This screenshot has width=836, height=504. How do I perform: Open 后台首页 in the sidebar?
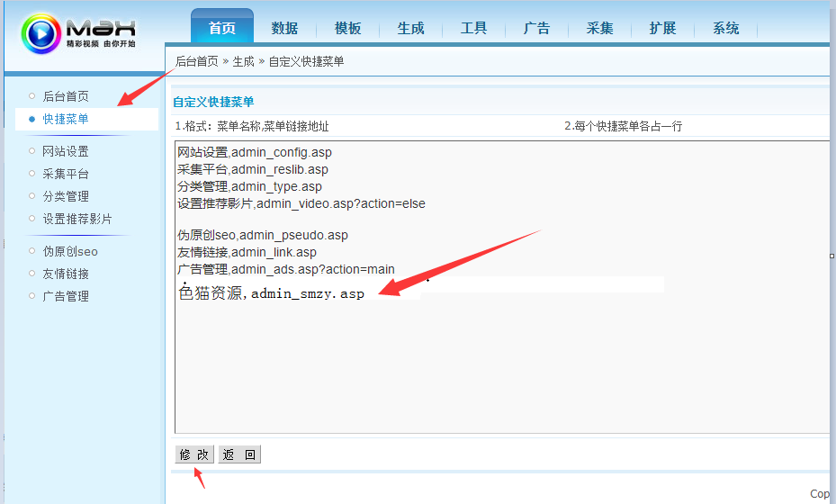66,96
